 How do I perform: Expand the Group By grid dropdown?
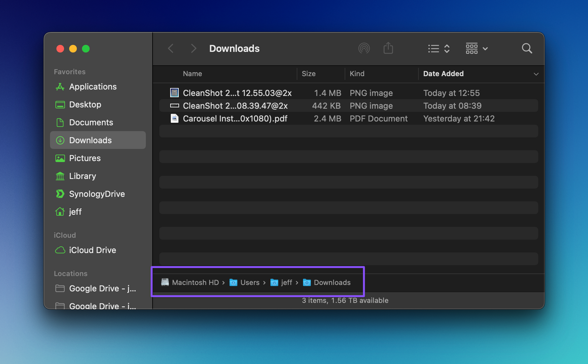[x=476, y=48]
